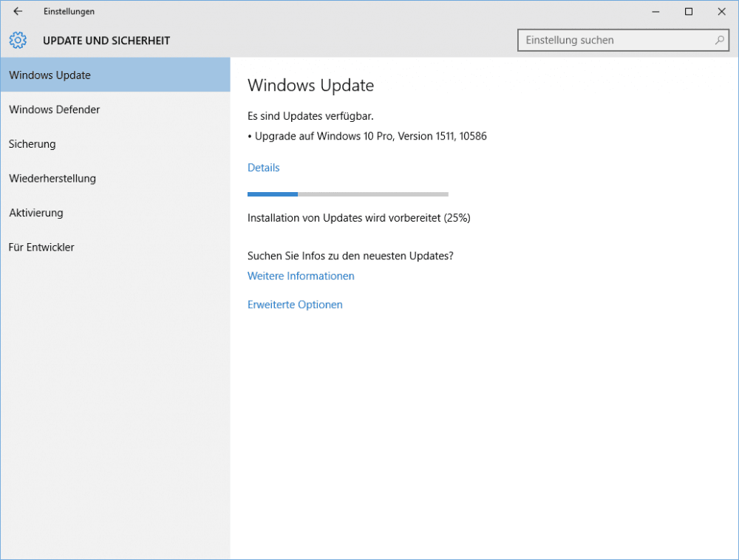Focus the Einstellung suchen search field
Screen dimensions: 739x560
coord(623,41)
